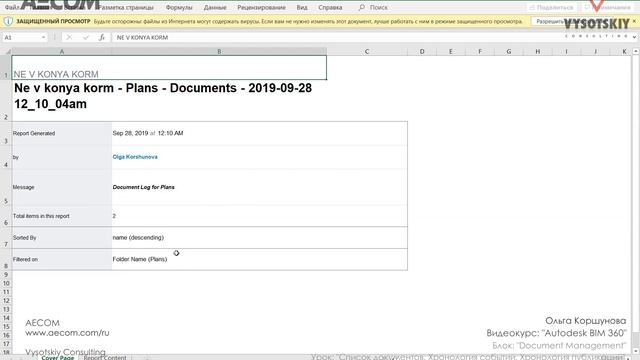Viewport: 640px width, 360px height.
Task: Open the Рецензирование ribbon tab
Action: [x=261, y=7]
